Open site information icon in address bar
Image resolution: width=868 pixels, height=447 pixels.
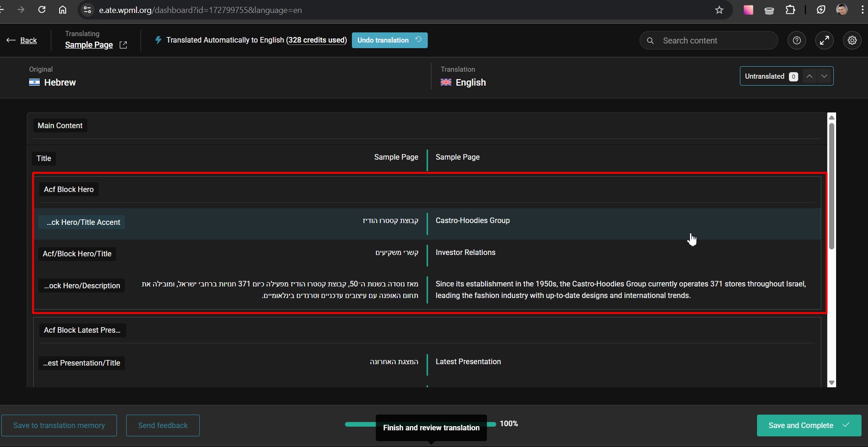(x=87, y=10)
